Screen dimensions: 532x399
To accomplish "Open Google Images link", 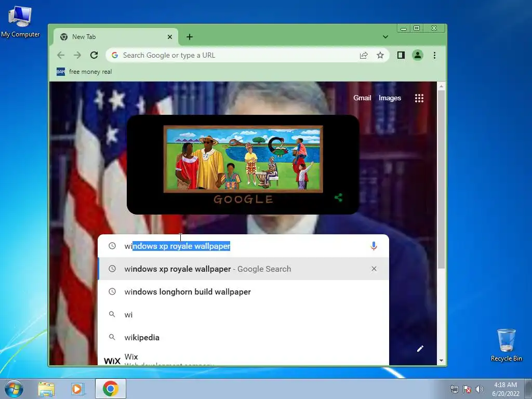I will [390, 98].
